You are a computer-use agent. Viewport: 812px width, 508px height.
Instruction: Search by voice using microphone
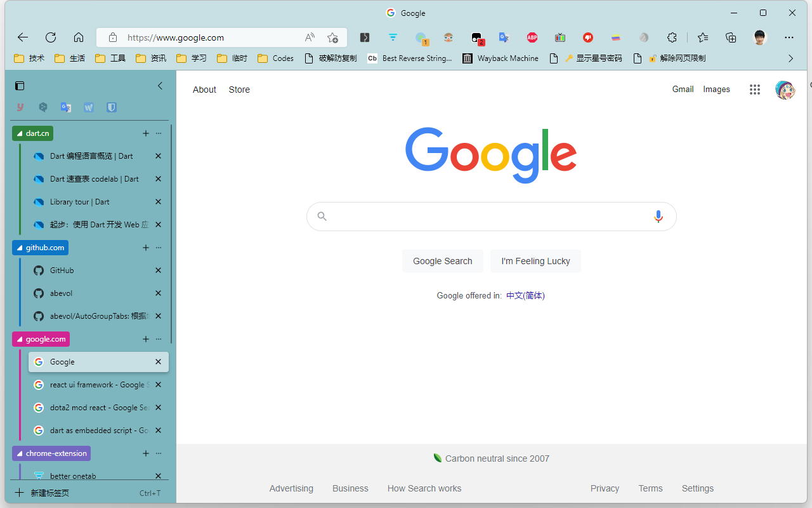click(x=658, y=217)
